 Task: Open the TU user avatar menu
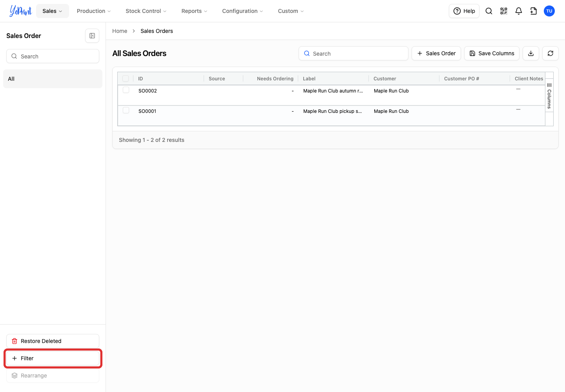(549, 11)
